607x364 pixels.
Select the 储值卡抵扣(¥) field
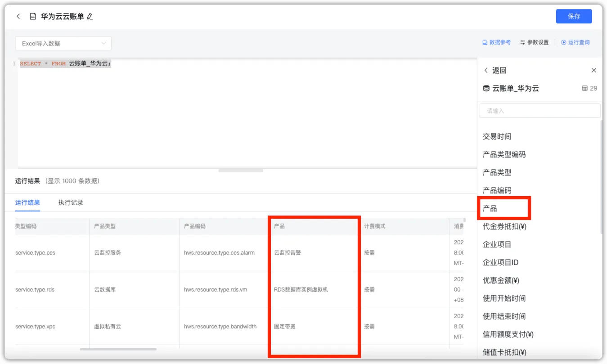[505, 353]
